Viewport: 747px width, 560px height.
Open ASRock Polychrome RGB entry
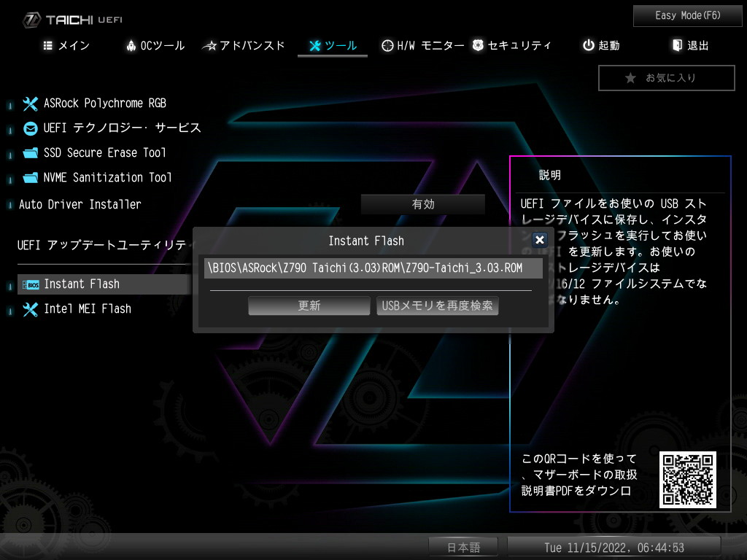pos(105,104)
